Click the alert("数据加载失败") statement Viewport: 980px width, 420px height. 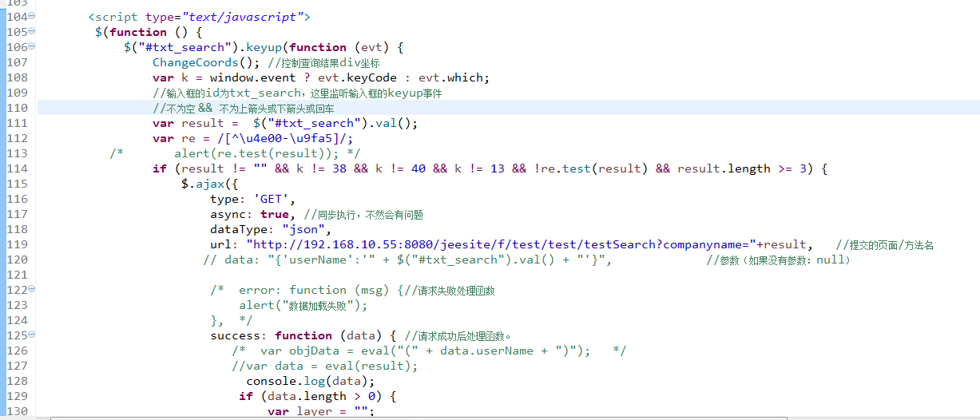click(304, 305)
